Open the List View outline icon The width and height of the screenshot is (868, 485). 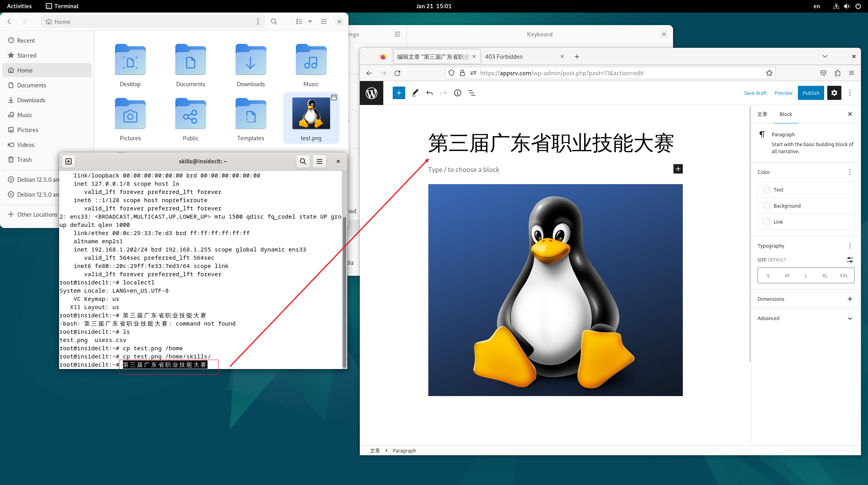point(472,93)
